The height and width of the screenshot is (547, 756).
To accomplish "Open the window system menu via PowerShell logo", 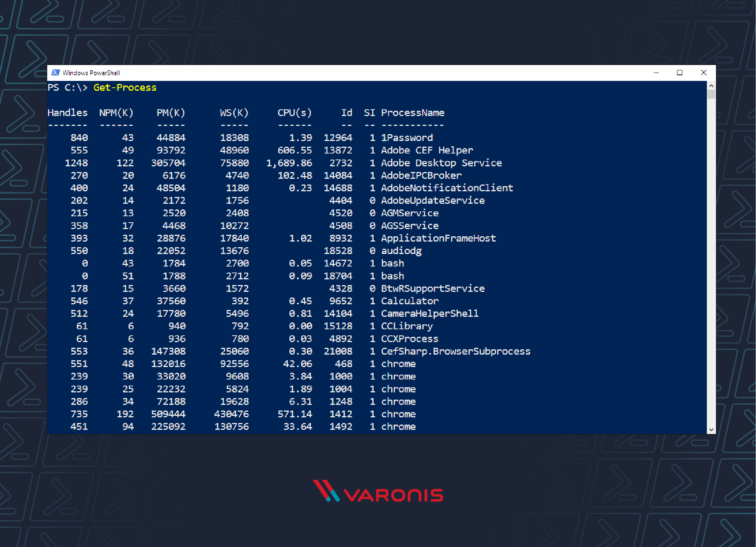I will pos(55,72).
